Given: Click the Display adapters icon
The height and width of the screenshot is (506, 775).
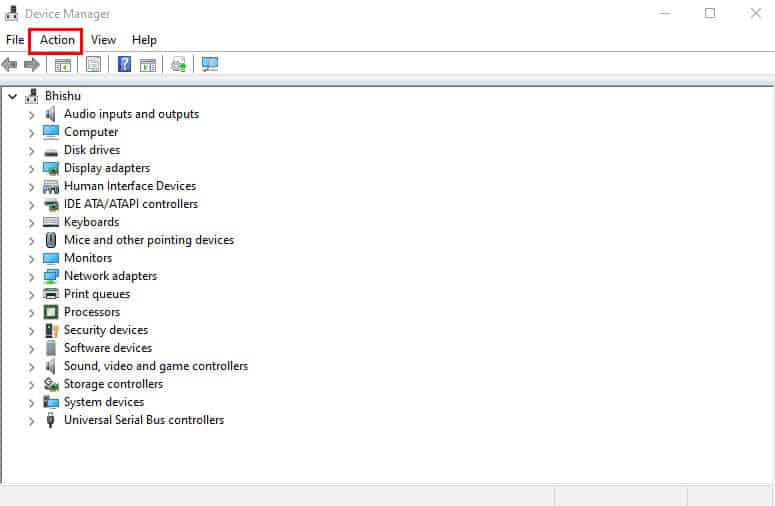Looking at the screenshot, I should coord(51,169).
